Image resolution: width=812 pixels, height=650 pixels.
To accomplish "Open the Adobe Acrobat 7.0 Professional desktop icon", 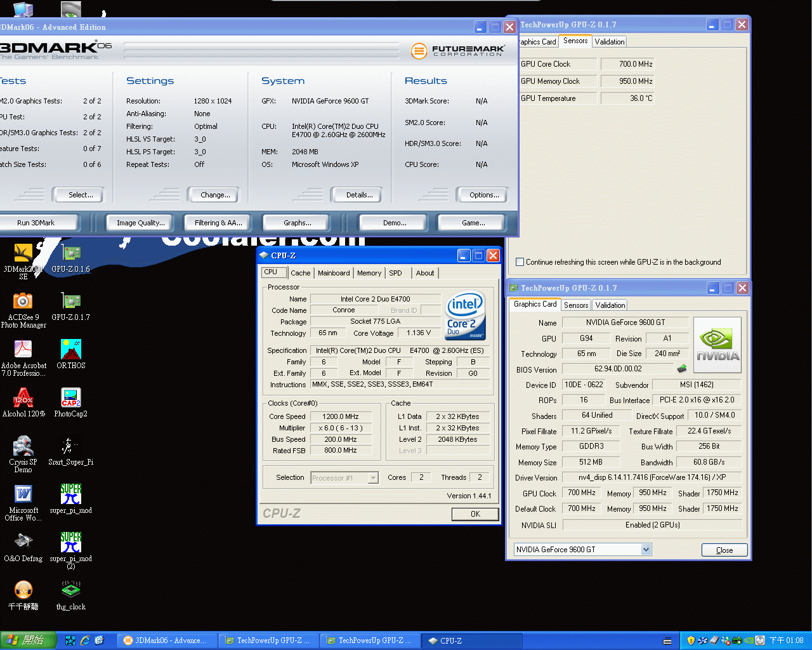I will 23,350.
